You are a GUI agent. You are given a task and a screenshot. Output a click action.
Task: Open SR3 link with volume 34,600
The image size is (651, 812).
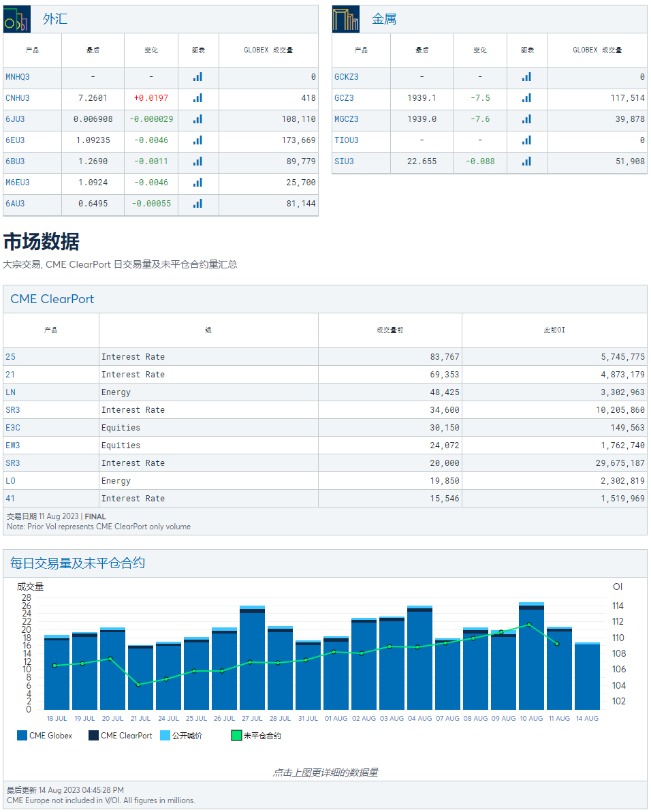[x=13, y=409]
